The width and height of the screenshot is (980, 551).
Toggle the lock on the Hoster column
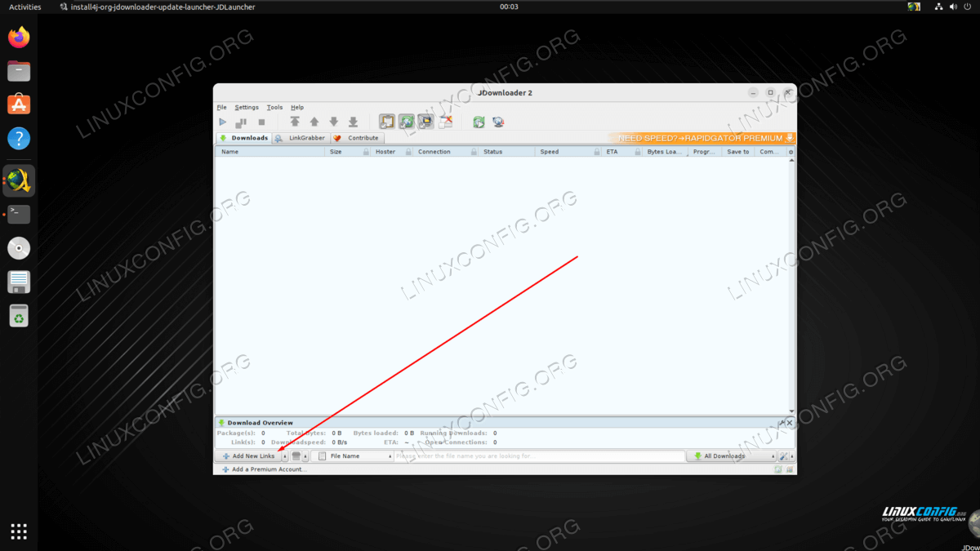[x=408, y=152]
